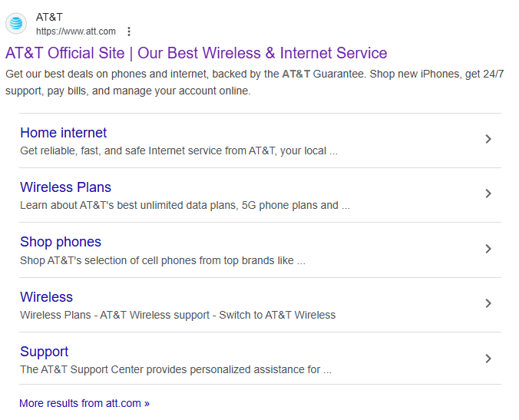Open the Wireless sitelink heading
Screen dimensions: 519x420
point(46,297)
